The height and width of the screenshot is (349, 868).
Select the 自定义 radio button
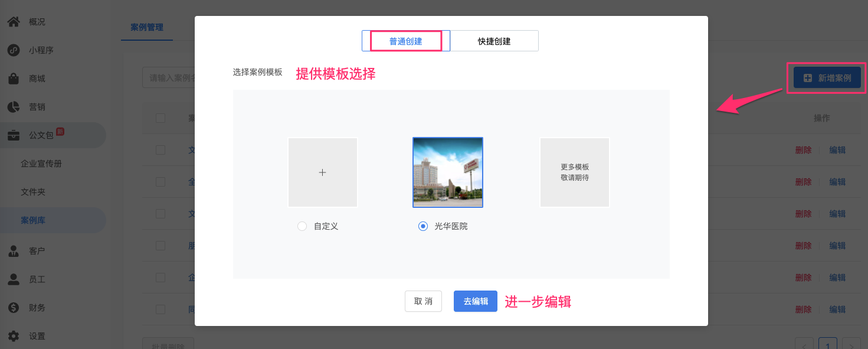point(302,226)
